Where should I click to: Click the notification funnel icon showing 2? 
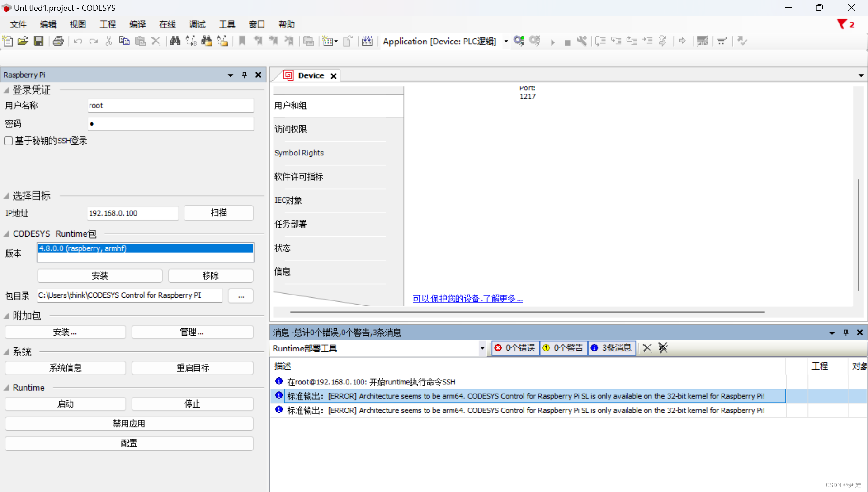click(x=845, y=24)
